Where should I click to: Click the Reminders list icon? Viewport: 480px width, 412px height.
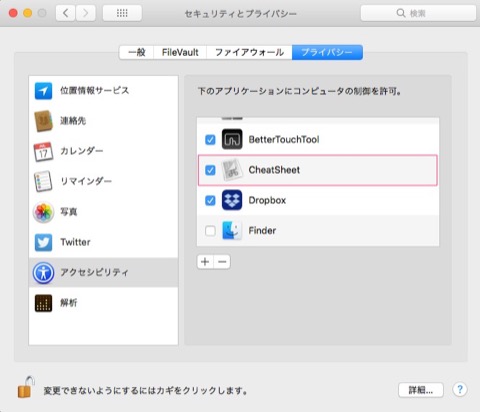pyautogui.click(x=43, y=181)
